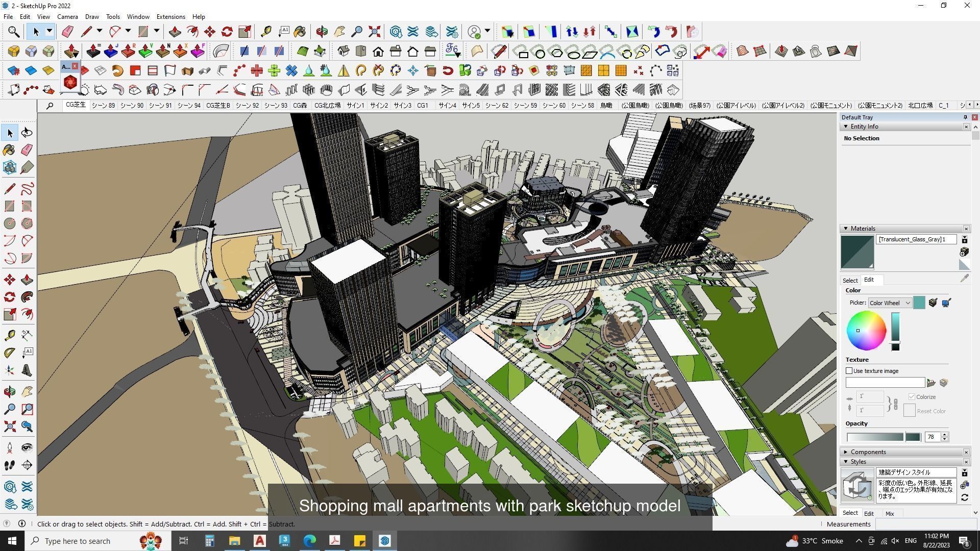The width and height of the screenshot is (980, 551).
Task: Click the 3D Warehouse icon in top toolbar
Action: pos(396,32)
